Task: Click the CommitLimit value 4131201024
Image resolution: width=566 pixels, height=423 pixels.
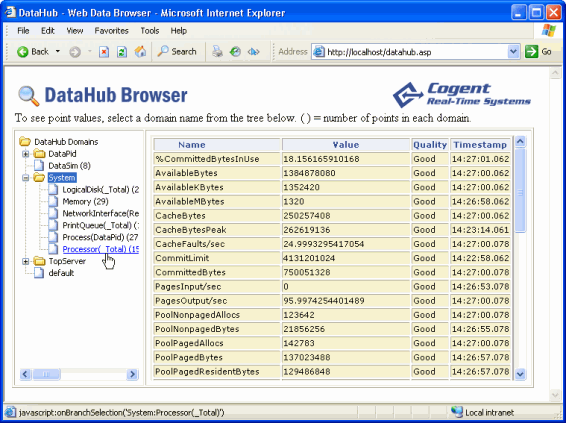Action: 346,258
